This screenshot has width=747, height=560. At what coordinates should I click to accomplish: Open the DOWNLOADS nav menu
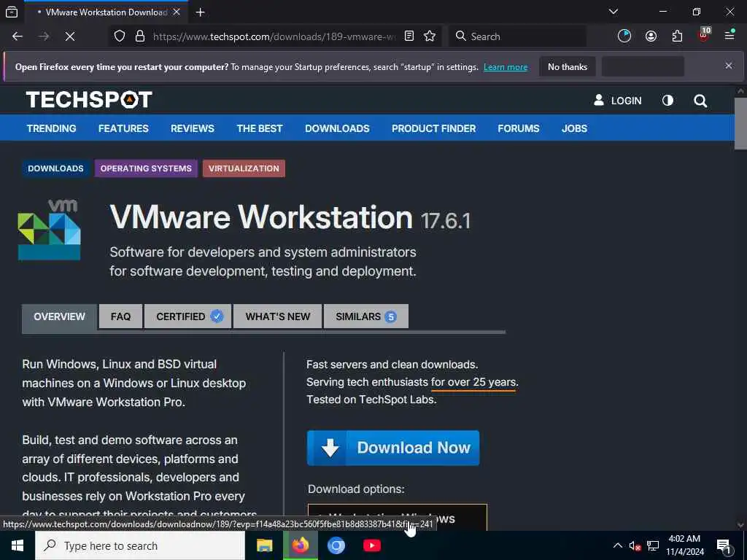point(337,128)
